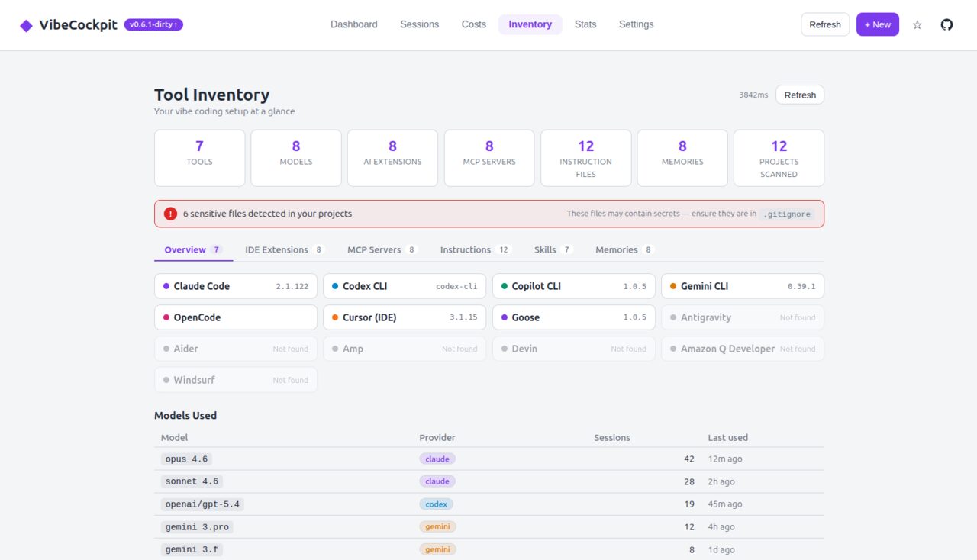
Task: Open the Skills tab
Action: click(x=547, y=249)
